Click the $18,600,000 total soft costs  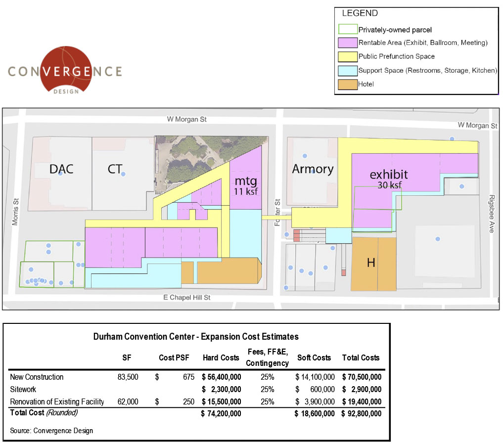coord(315,414)
